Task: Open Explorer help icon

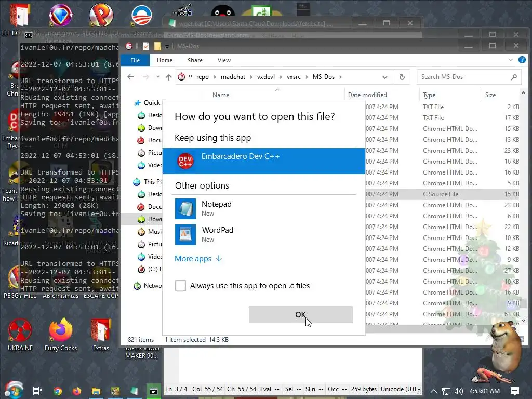Action: pos(522,60)
